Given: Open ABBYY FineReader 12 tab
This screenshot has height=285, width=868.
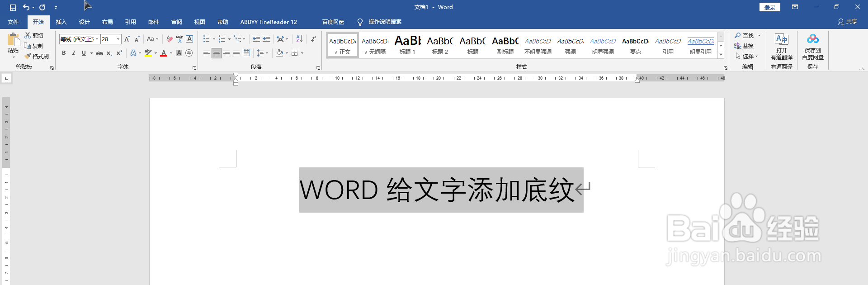Looking at the screenshot, I should coord(269,22).
